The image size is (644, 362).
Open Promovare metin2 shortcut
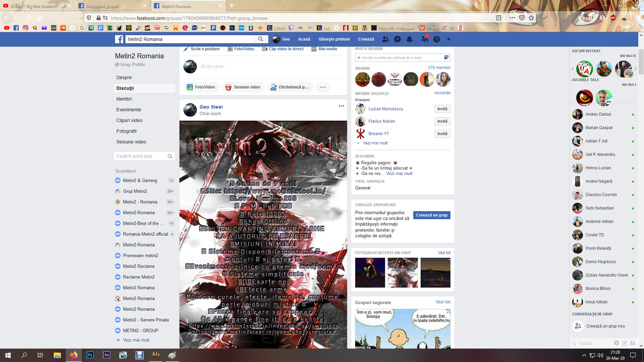[140, 255]
